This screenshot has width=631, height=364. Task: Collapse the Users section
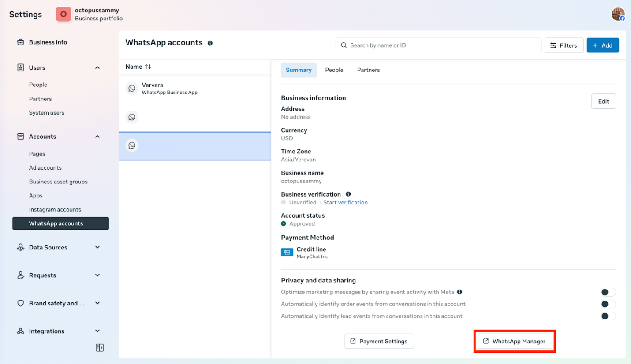coord(97,67)
